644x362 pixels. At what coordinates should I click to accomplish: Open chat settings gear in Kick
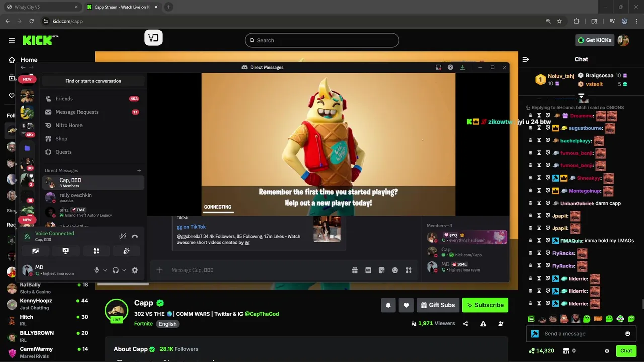(607, 351)
